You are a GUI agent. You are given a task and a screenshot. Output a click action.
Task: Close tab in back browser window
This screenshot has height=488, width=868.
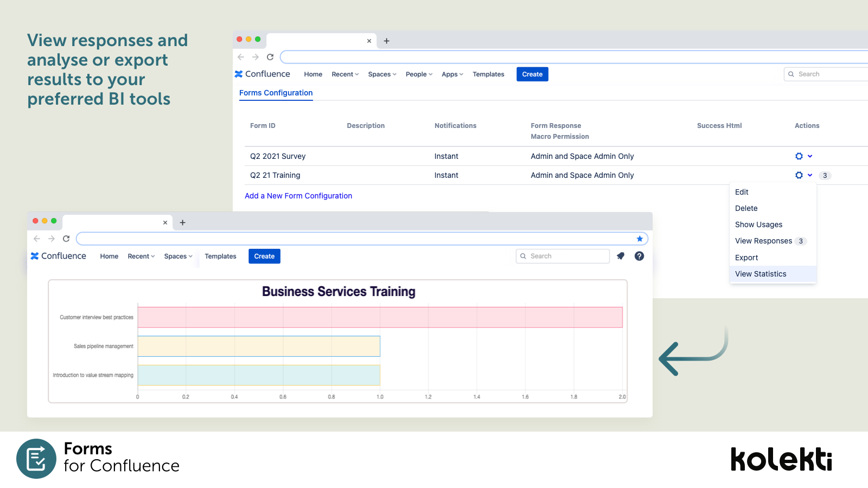coord(369,41)
